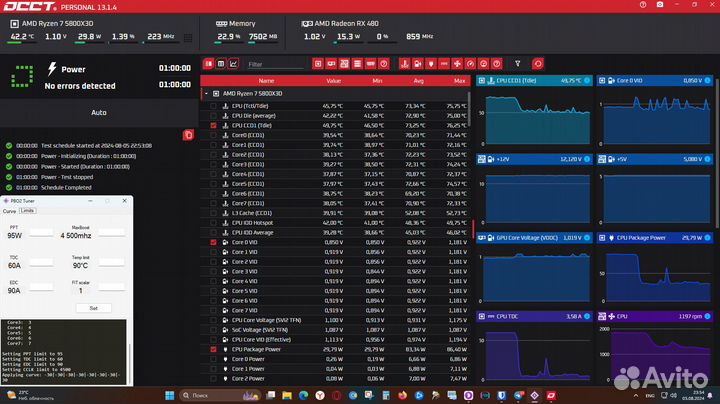Click the red clear log icon
Image resolution: width=720 pixels, height=404 pixels.
pyautogui.click(x=188, y=135)
